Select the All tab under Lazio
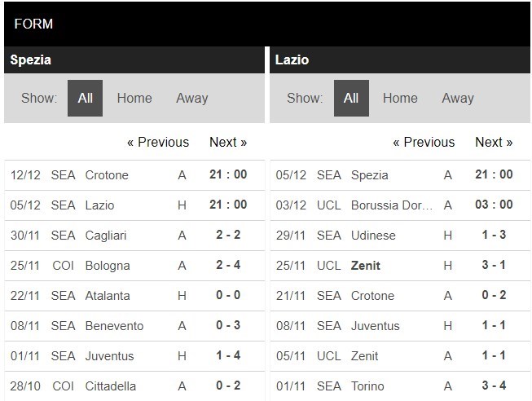The image size is (532, 401). tap(351, 98)
